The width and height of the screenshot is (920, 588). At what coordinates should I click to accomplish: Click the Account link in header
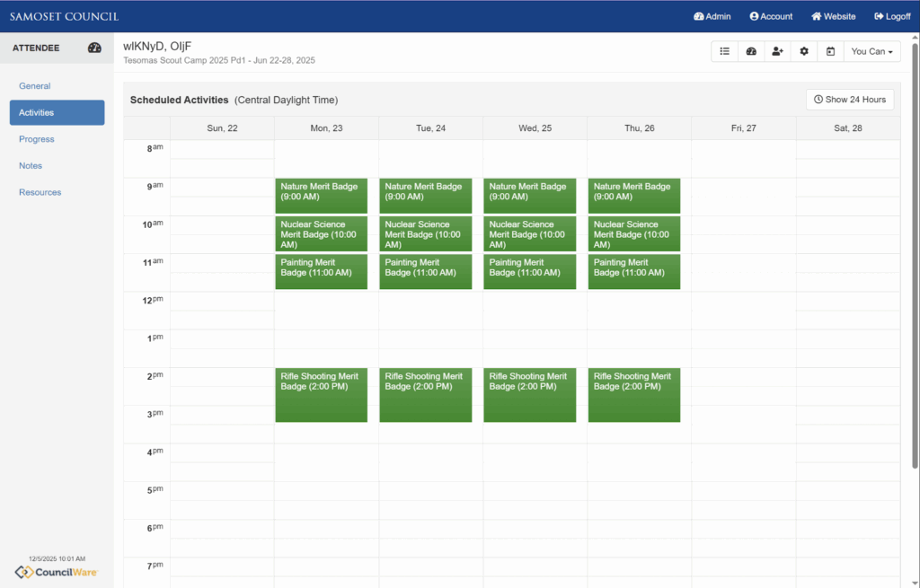point(771,16)
